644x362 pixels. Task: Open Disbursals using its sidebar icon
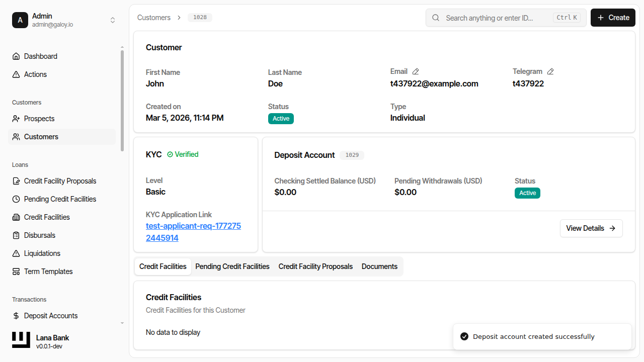[16, 235]
